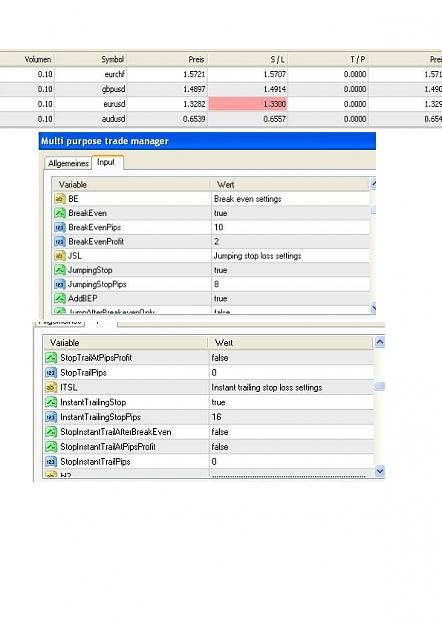Click the 1.3282 price cell
The height and width of the screenshot is (625, 442).
[194, 104]
